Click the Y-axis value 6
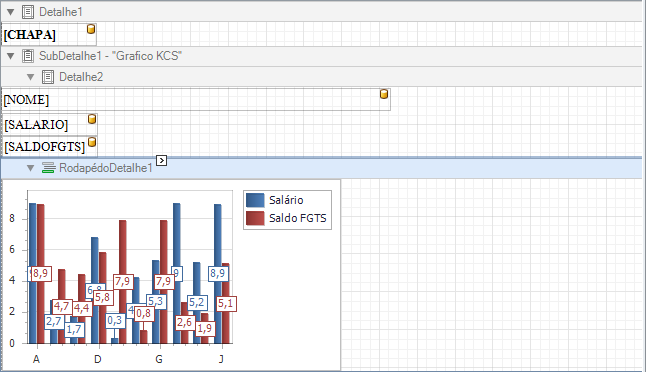The image size is (646, 372). pos(12,250)
